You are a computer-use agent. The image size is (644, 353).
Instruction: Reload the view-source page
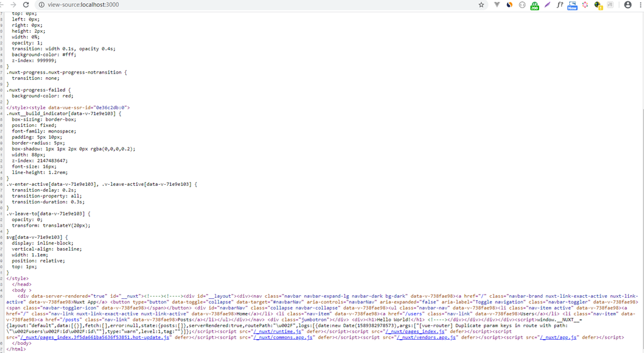[26, 5]
